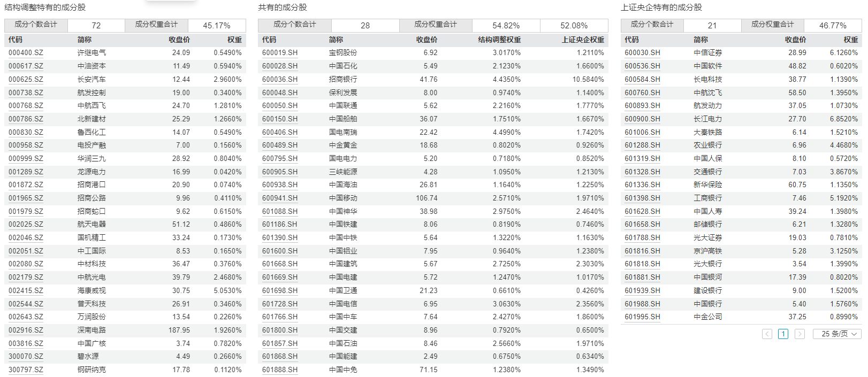The width and height of the screenshot is (868, 377).
Task: Open stock code 600030.SH
Action: 643,53
